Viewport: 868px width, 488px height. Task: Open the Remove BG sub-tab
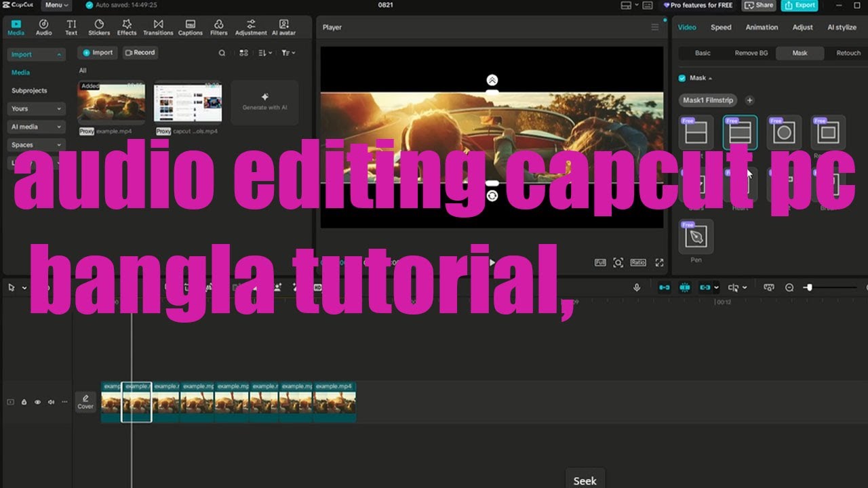coord(751,53)
